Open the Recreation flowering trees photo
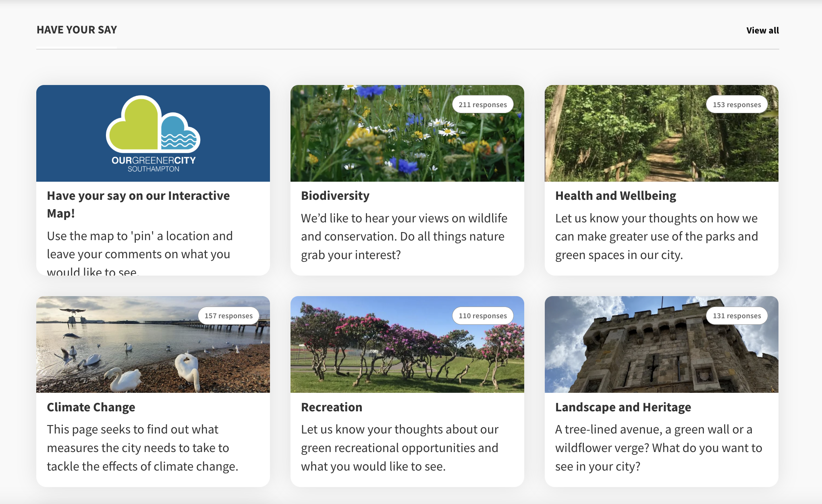The width and height of the screenshot is (822, 504). [x=407, y=344]
